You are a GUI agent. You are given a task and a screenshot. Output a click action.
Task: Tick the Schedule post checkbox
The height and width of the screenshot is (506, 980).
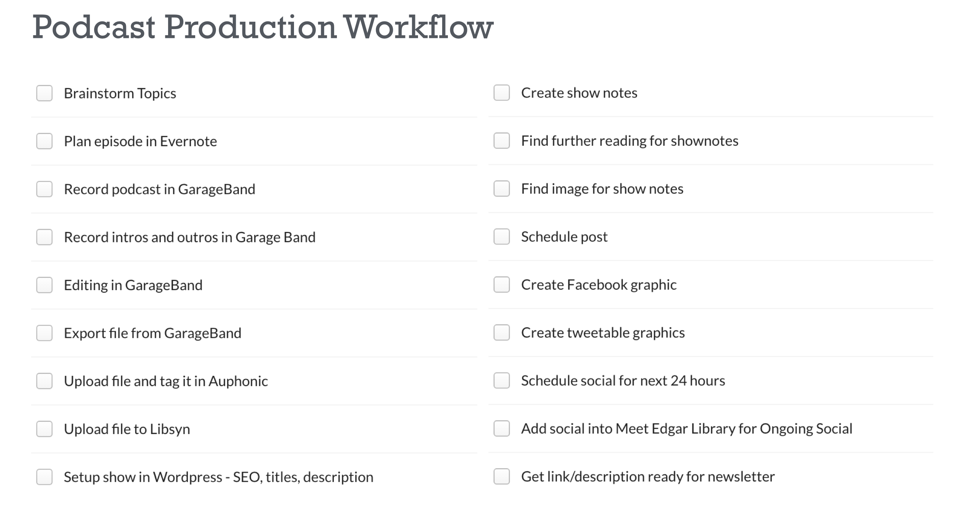coord(501,237)
